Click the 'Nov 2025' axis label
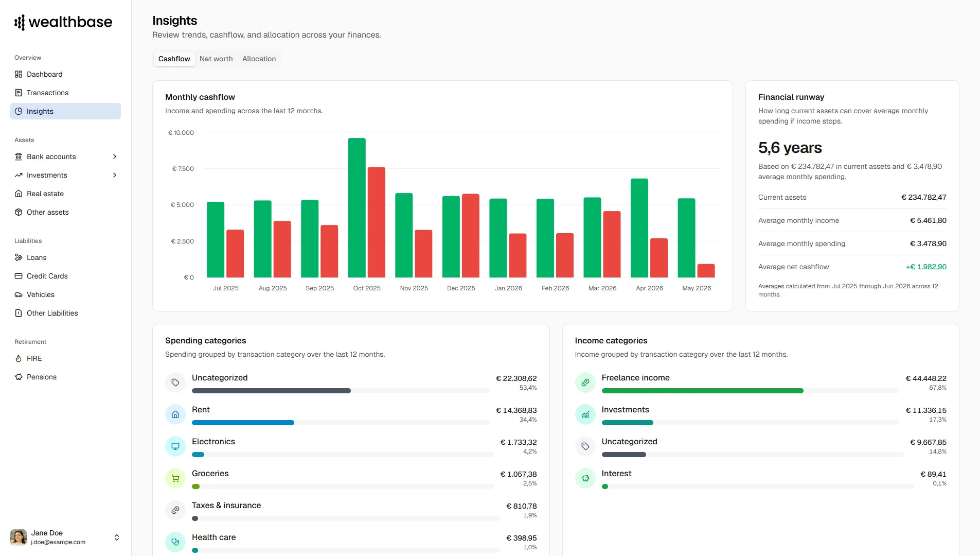Image resolution: width=980 pixels, height=556 pixels. click(x=414, y=288)
